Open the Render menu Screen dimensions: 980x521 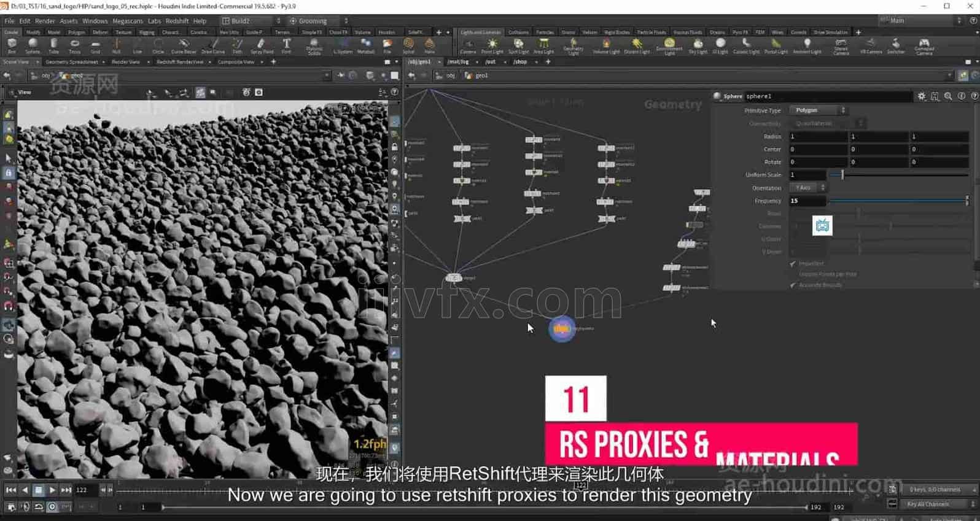click(45, 21)
